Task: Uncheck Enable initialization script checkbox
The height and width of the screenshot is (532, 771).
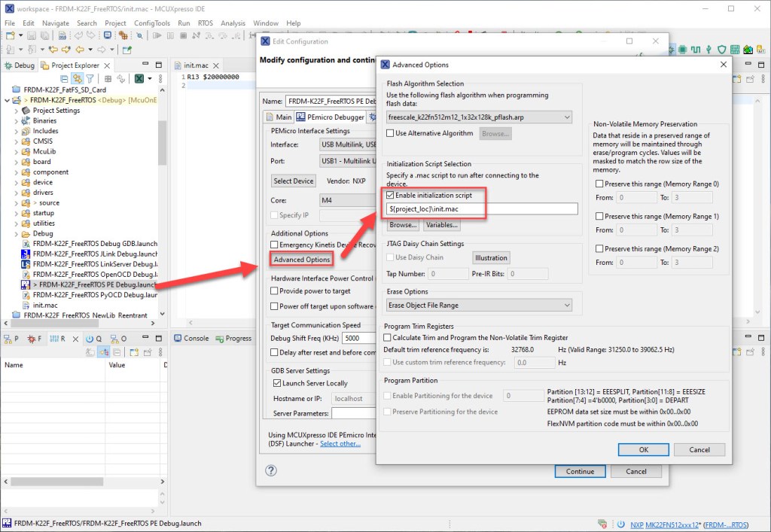Action: pos(390,196)
